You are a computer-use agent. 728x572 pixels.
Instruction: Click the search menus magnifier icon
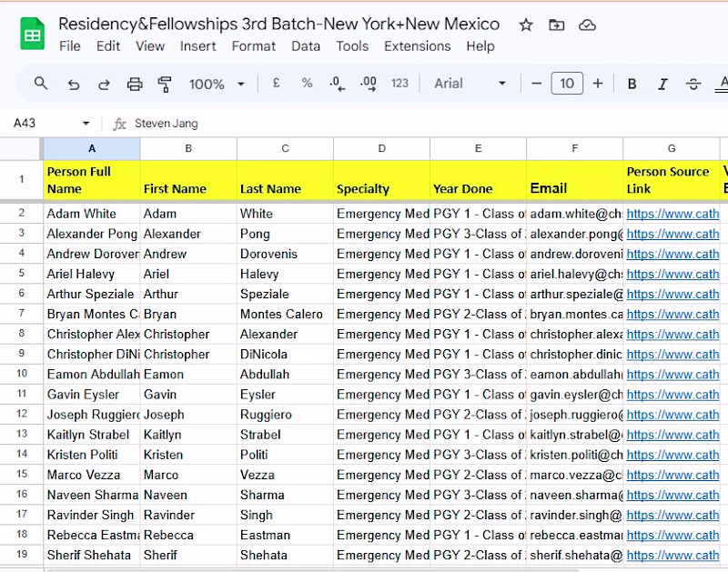[x=41, y=84]
